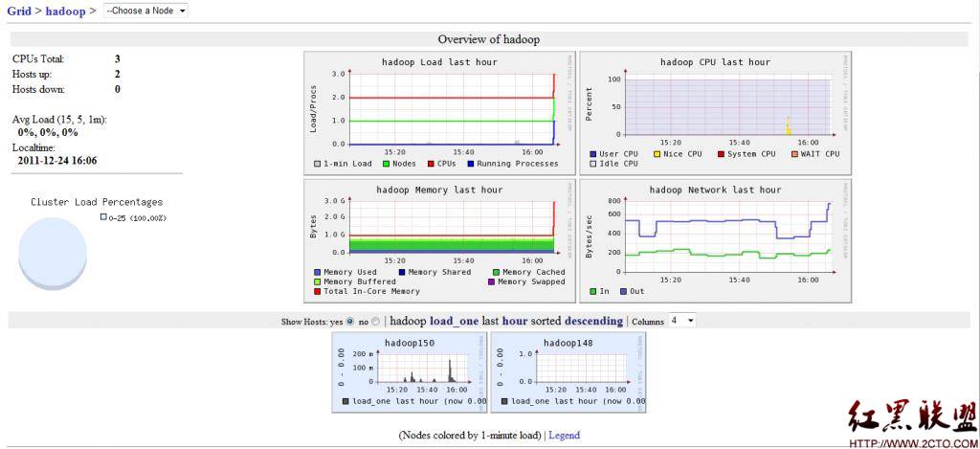Image resolution: width=980 pixels, height=449 pixels.
Task: Click the Cluster Load Percentages pie chart
Action: click(x=53, y=254)
